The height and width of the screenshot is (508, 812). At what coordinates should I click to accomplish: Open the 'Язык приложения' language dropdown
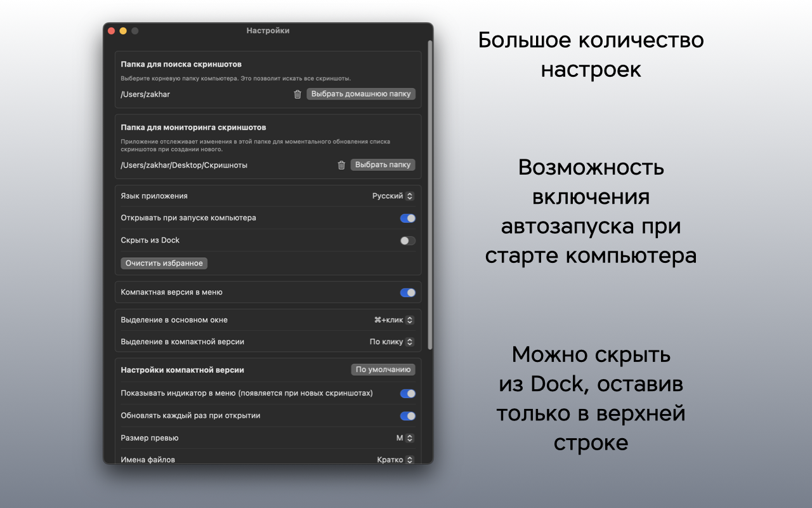393,196
